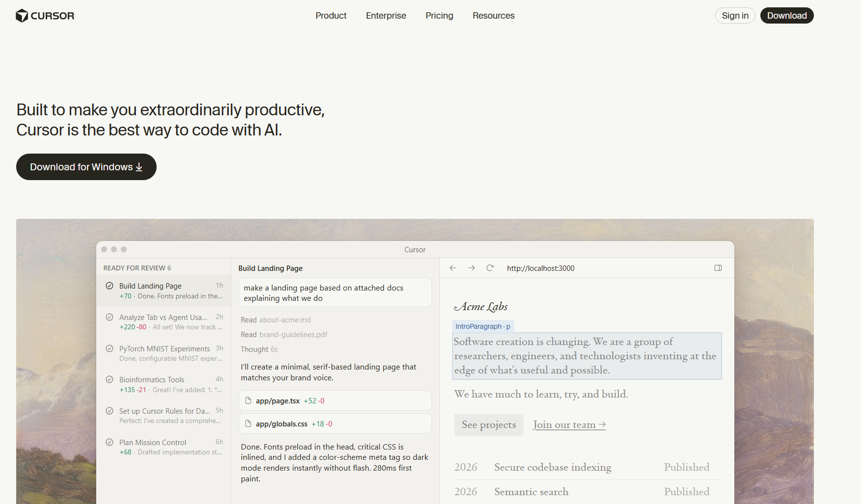Image resolution: width=861 pixels, height=504 pixels.
Task: Click the Secure codebase indexing row
Action: point(587,467)
